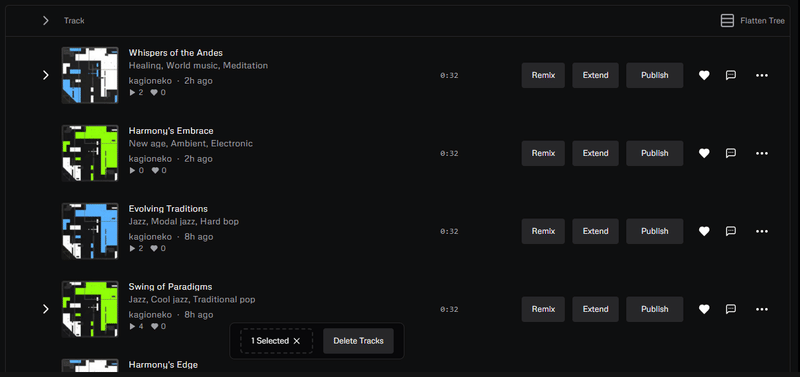Click kagioneko under Swing of Paradigms
The width and height of the screenshot is (800, 377).
[150, 315]
